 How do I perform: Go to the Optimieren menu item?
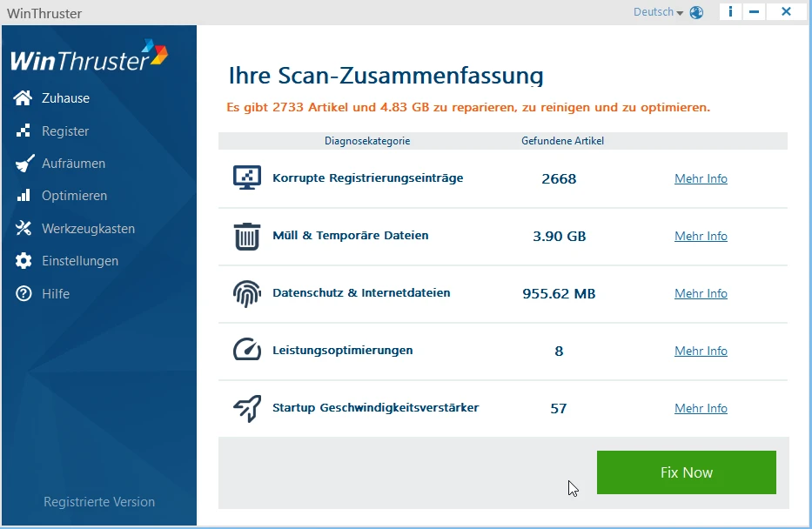point(74,196)
